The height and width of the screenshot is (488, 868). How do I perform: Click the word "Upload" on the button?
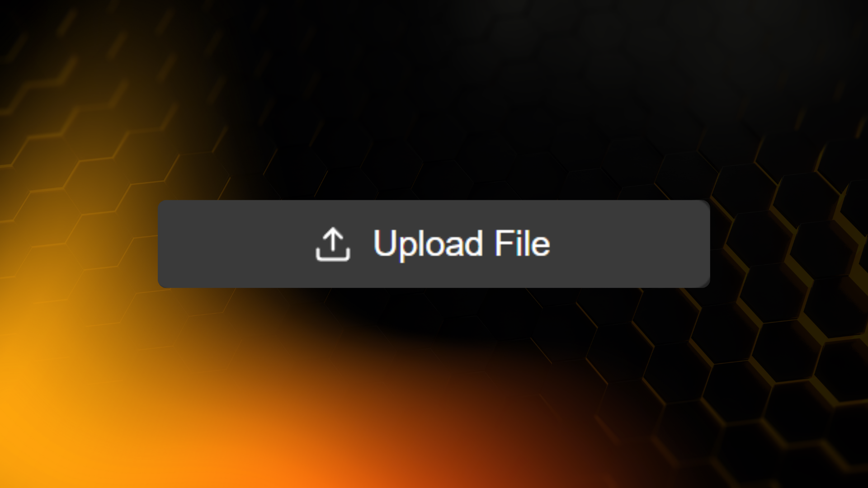[x=428, y=244]
